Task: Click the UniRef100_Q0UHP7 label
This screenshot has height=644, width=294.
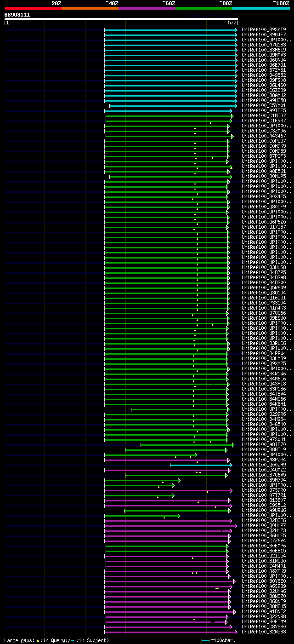Action: tap(264, 525)
